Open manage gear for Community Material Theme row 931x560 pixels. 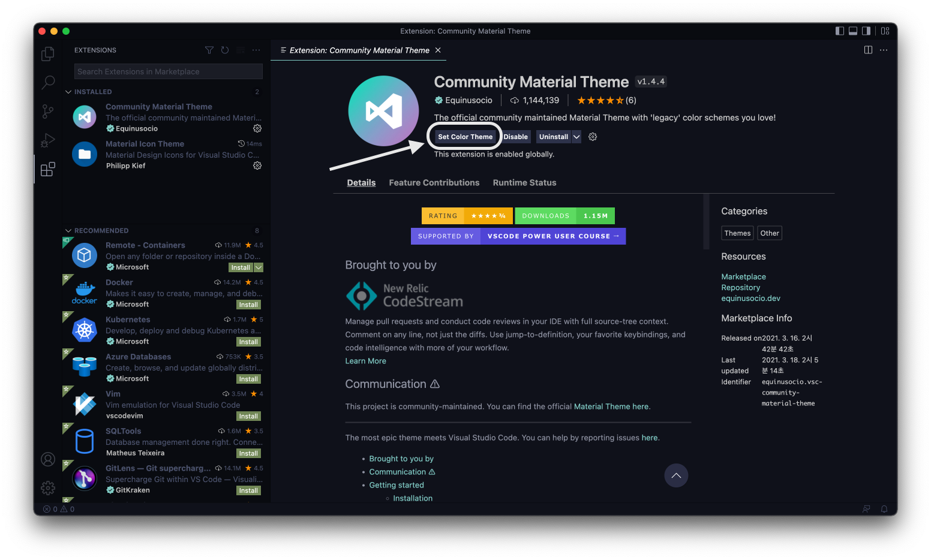[257, 128]
